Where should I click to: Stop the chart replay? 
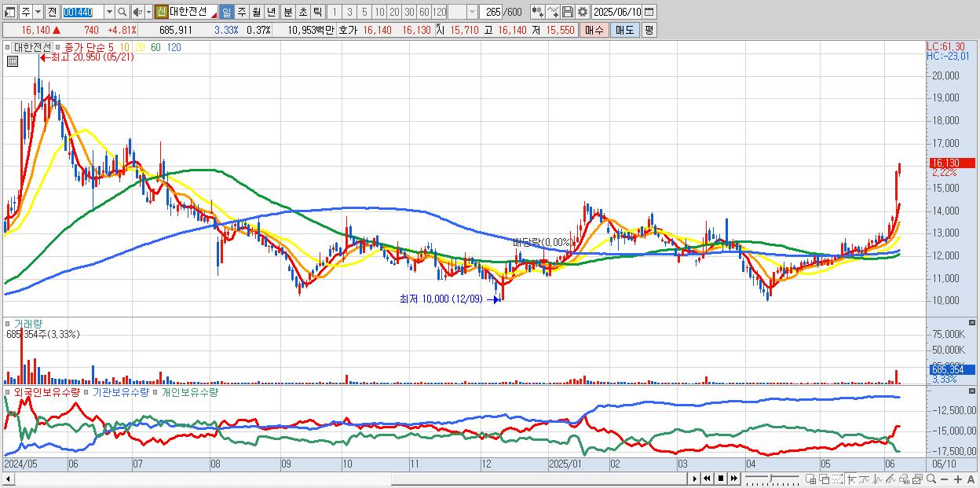pyautogui.click(x=721, y=479)
